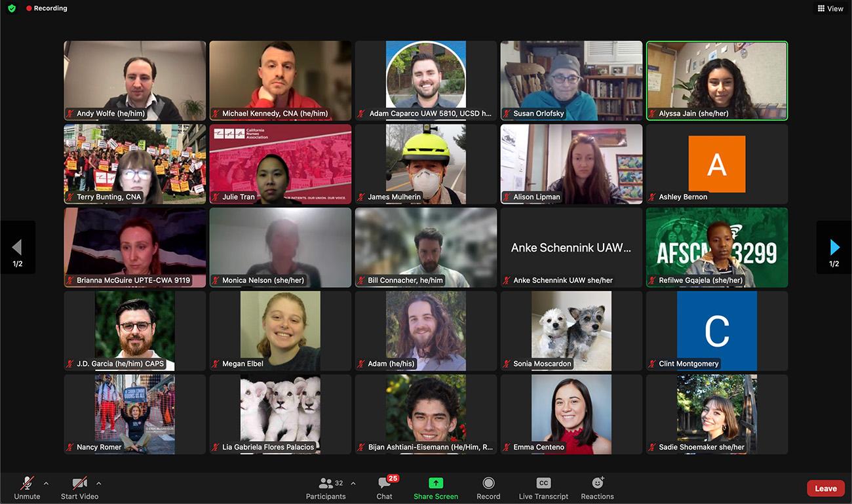Open more options on Leave control area

point(825,488)
